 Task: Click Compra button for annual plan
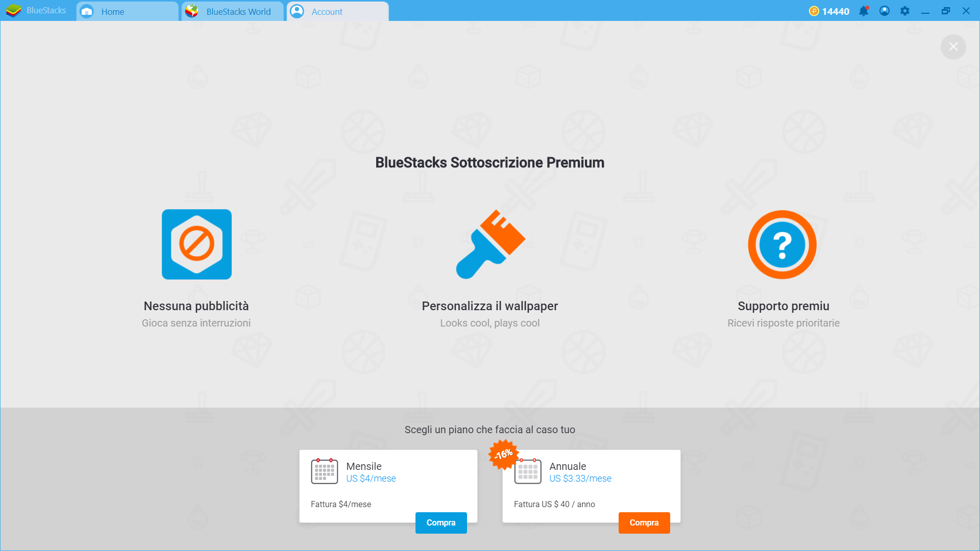coord(644,523)
